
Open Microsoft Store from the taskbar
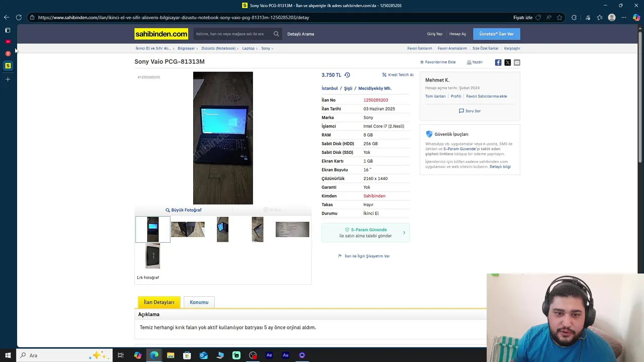187,355
